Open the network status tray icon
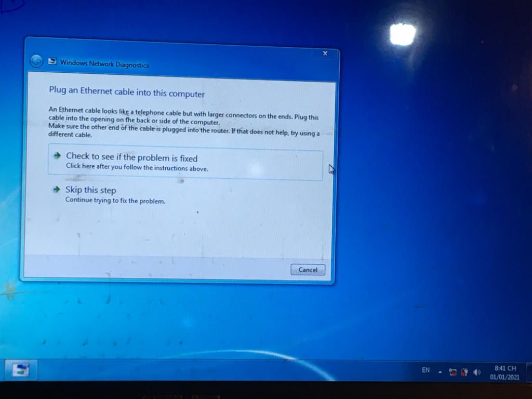This screenshot has height=399, width=532. pos(453,372)
